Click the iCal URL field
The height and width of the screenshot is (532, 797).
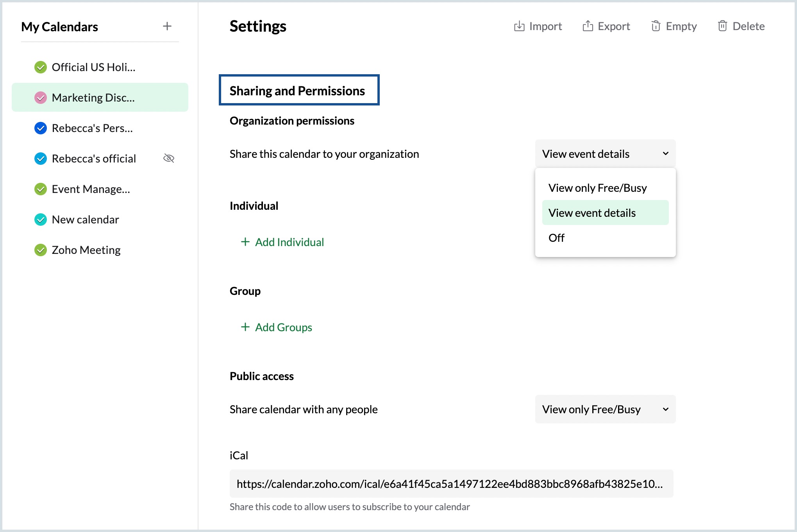[x=451, y=484]
